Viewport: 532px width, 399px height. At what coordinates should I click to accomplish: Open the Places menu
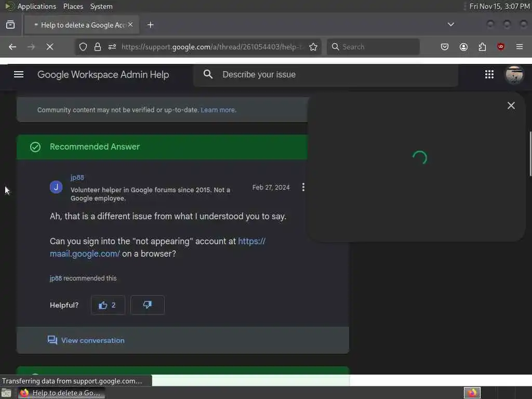click(73, 6)
